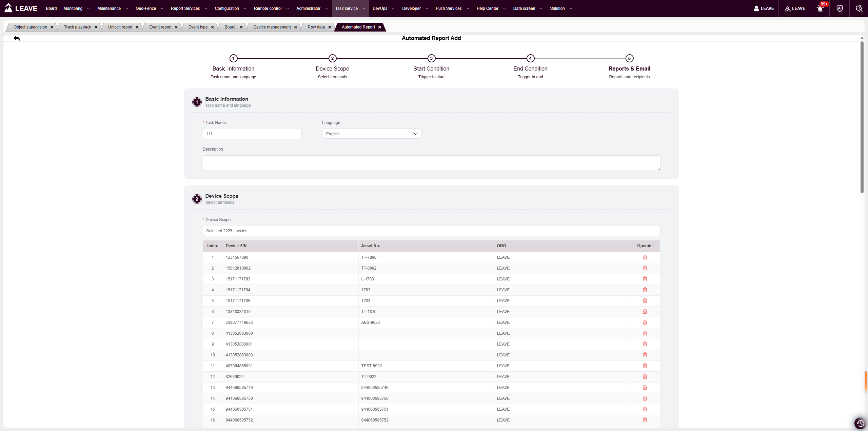Remove device 944060585749 from list
The image size is (868, 431).
click(x=645, y=388)
